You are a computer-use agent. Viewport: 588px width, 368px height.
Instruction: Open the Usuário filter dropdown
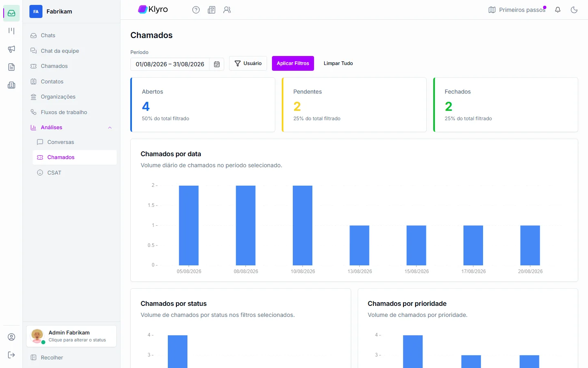click(248, 63)
